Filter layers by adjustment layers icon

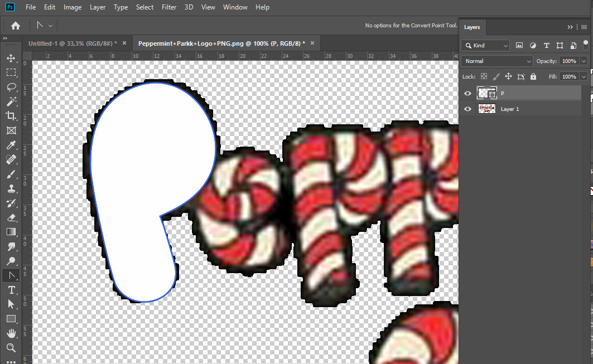pyautogui.click(x=533, y=45)
